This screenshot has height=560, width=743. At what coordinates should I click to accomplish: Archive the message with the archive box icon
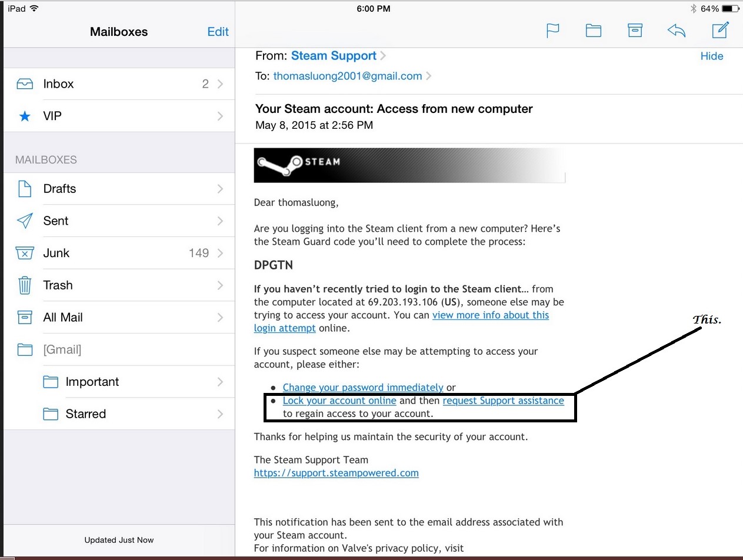click(x=635, y=31)
